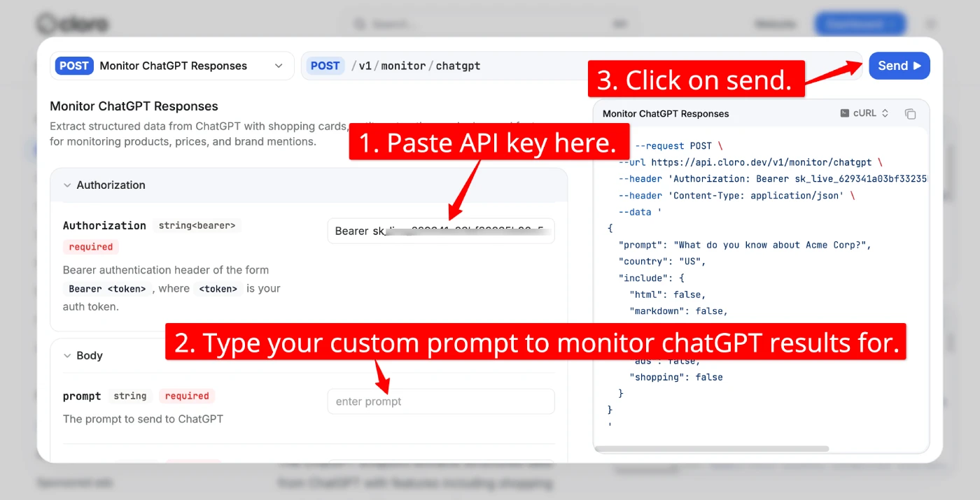Collapse the Authorization section

(x=104, y=185)
